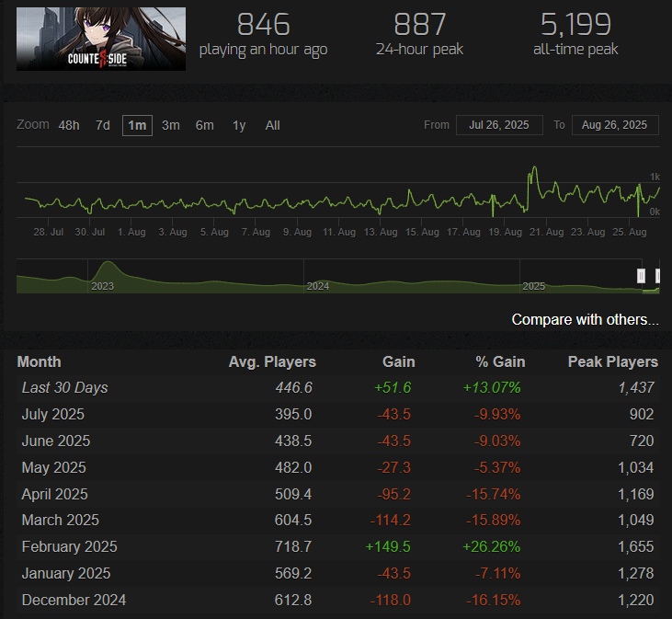
Task: Click the 718.7 average players value
Action: [293, 546]
